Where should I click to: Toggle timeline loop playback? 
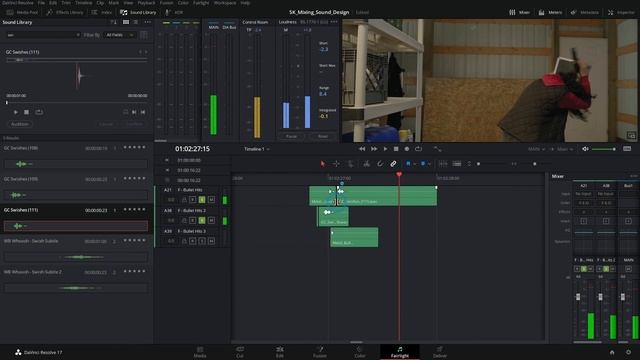418,149
